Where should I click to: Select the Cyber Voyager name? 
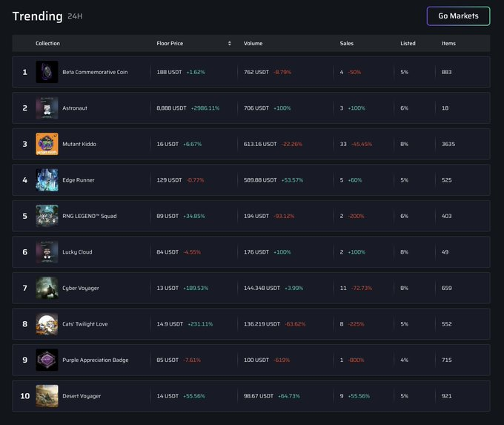tap(81, 289)
